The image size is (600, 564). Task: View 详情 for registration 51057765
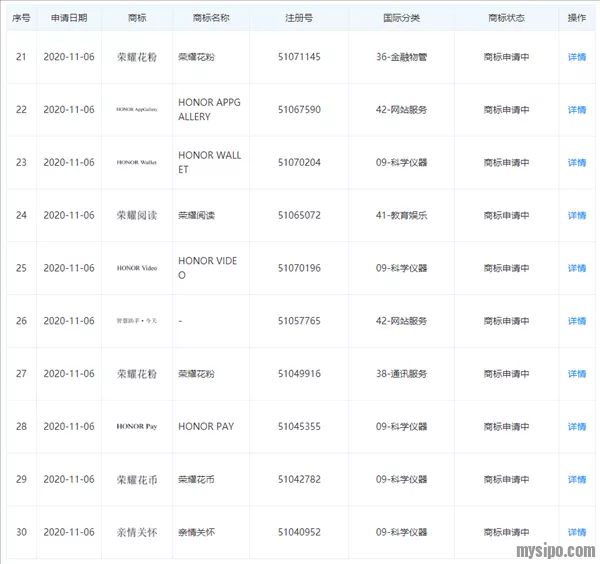pyautogui.click(x=576, y=321)
